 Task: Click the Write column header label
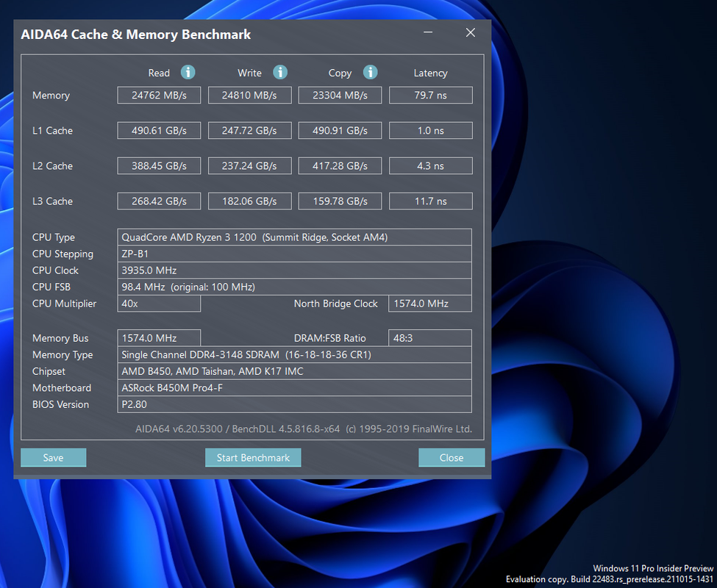tap(250, 73)
